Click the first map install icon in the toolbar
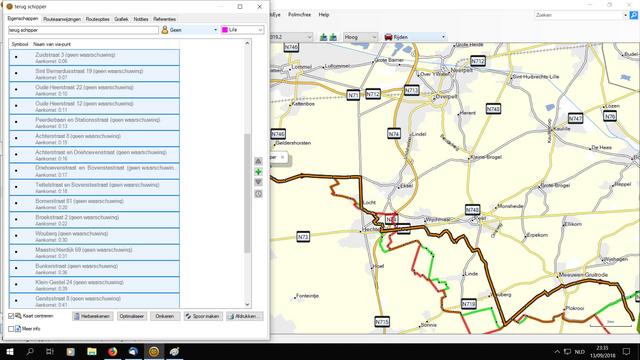The width and height of the screenshot is (640, 360). pos(323,37)
